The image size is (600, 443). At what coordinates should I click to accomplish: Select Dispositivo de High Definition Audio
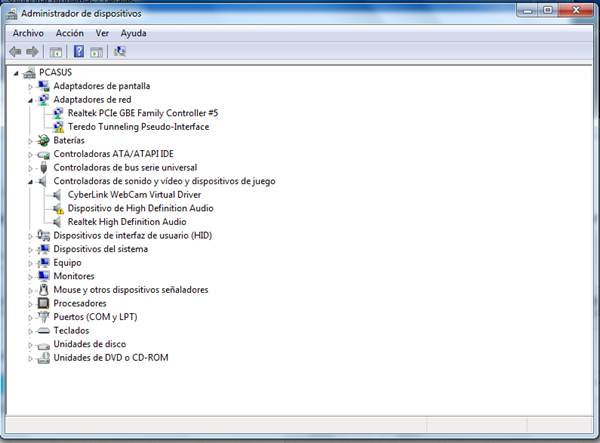pyautogui.click(x=140, y=208)
